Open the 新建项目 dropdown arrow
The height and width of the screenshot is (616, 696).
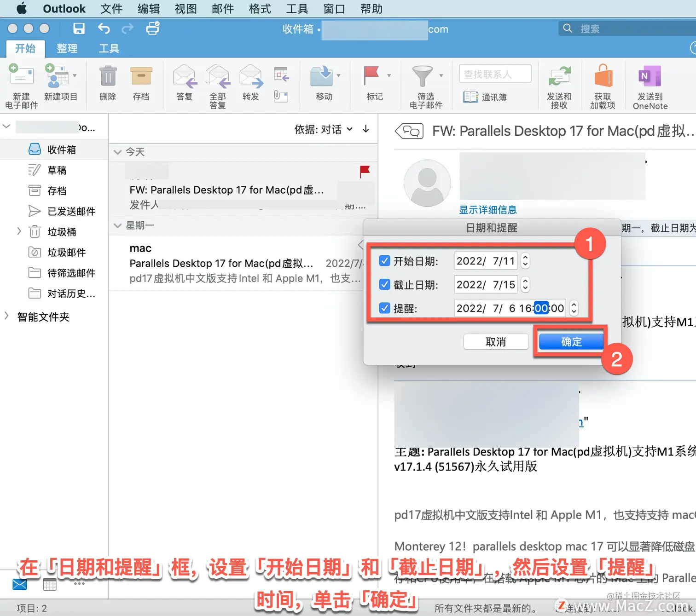75,75
